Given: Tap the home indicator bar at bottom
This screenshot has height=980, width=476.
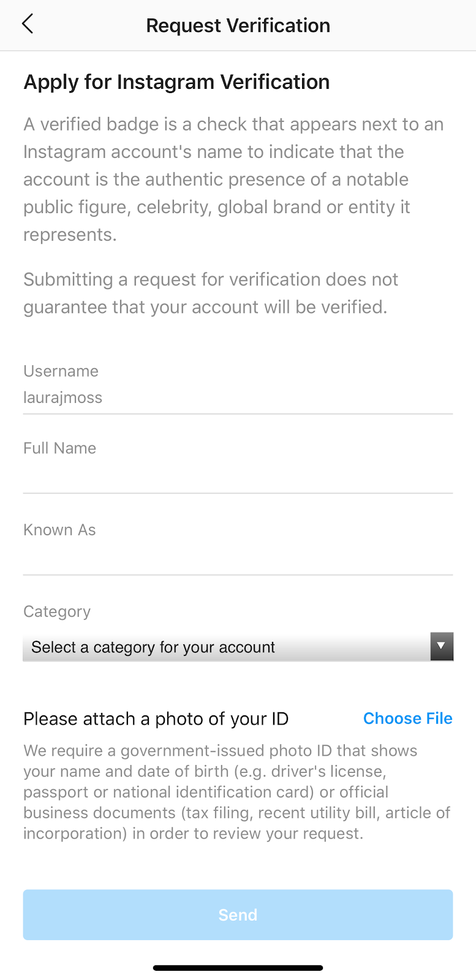Looking at the screenshot, I should point(238,968).
